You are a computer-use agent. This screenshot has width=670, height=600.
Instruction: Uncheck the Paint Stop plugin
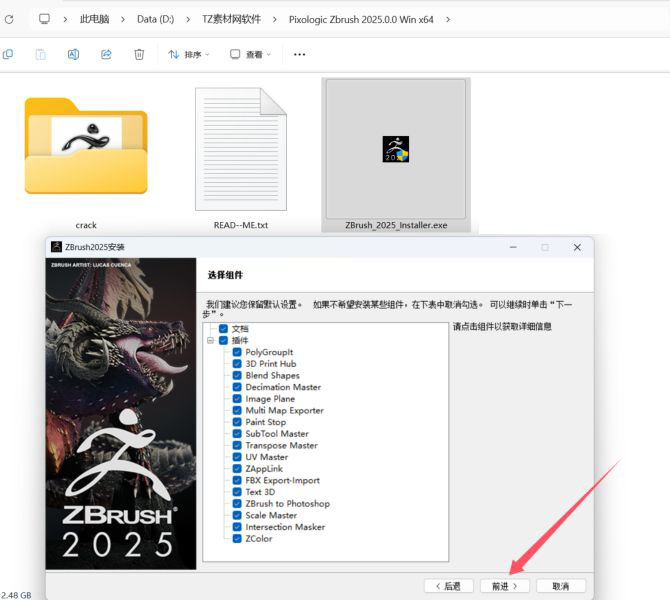(x=237, y=422)
